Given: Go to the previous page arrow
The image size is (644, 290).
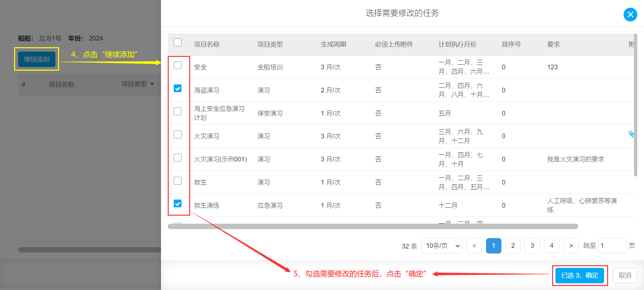Looking at the screenshot, I should (474, 246).
